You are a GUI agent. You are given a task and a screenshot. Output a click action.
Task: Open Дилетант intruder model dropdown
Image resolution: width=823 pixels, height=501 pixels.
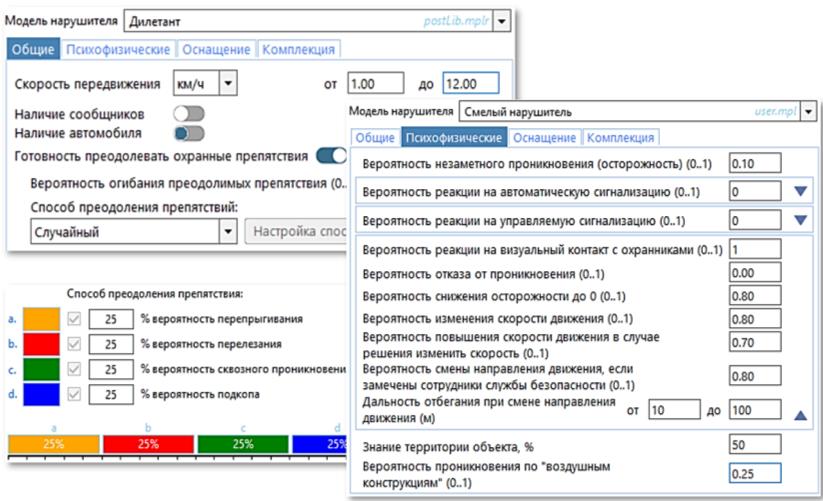pyautogui.click(x=501, y=20)
